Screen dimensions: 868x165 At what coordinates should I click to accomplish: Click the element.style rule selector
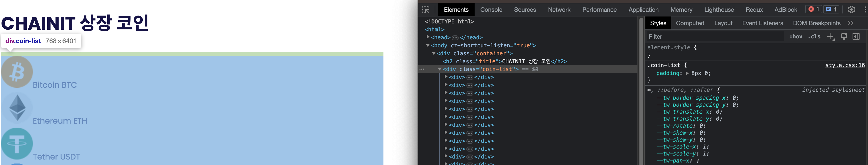coord(669,48)
